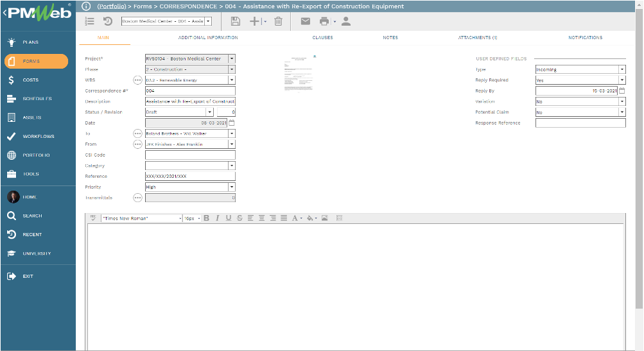
Task: Open the font family dropdown in editor
Action: click(x=180, y=218)
